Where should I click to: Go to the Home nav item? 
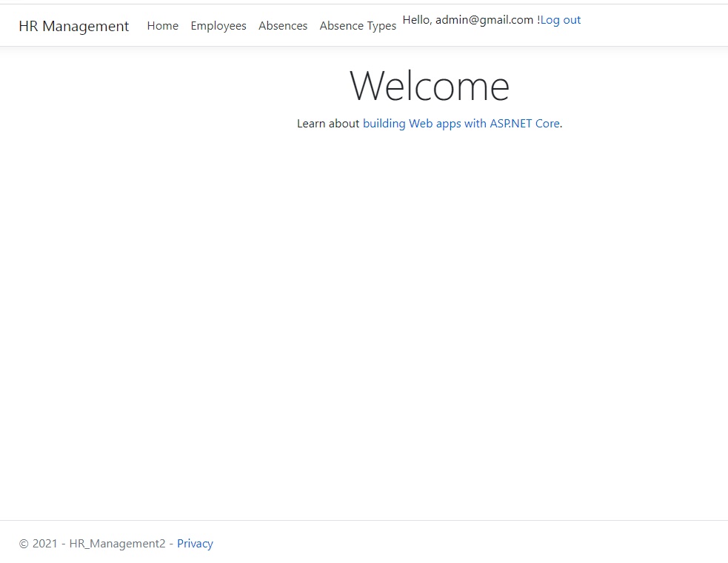(162, 25)
